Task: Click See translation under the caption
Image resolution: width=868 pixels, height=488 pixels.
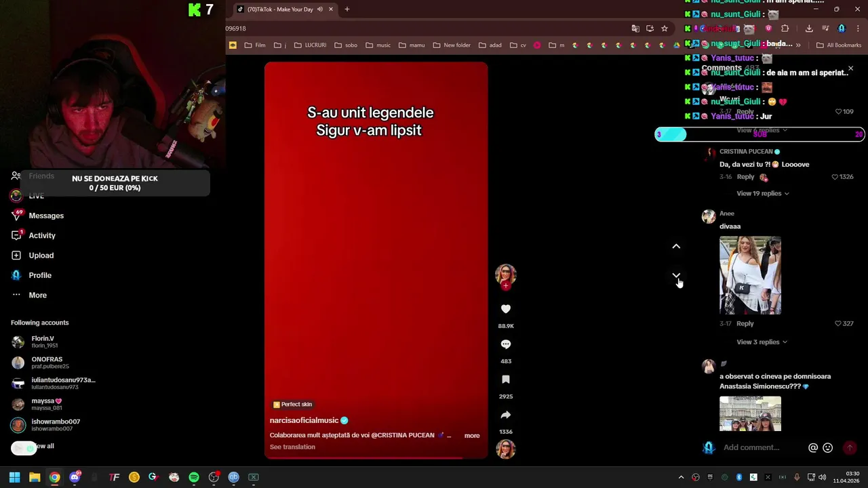Action: click(292, 447)
